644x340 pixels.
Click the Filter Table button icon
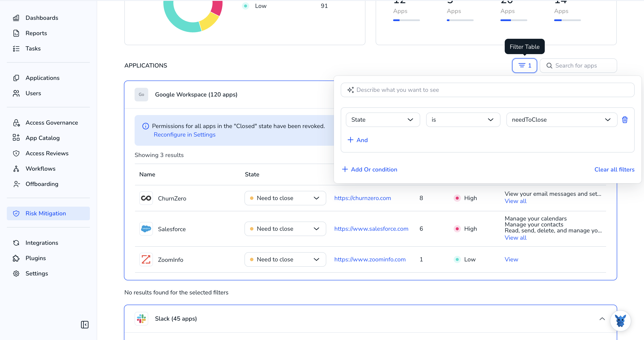[525, 65]
